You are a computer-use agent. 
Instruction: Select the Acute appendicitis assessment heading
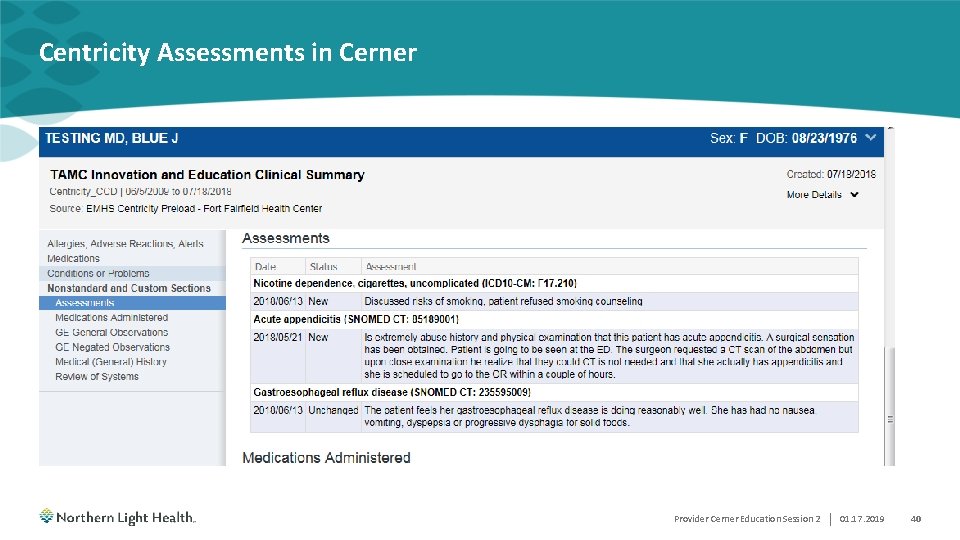[554, 319]
